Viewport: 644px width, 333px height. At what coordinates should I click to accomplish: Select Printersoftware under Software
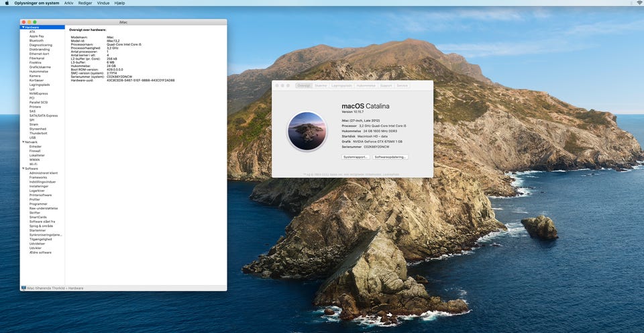(40, 195)
